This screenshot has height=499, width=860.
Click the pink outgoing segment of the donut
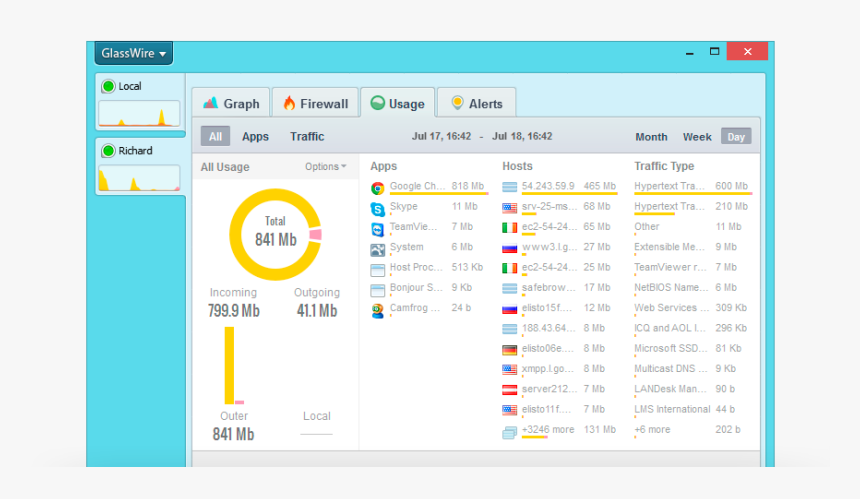(x=315, y=235)
